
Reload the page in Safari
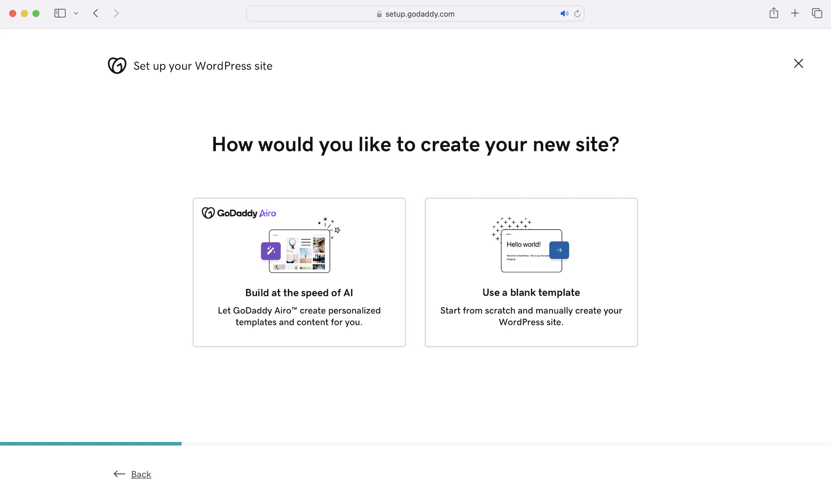coord(577,13)
